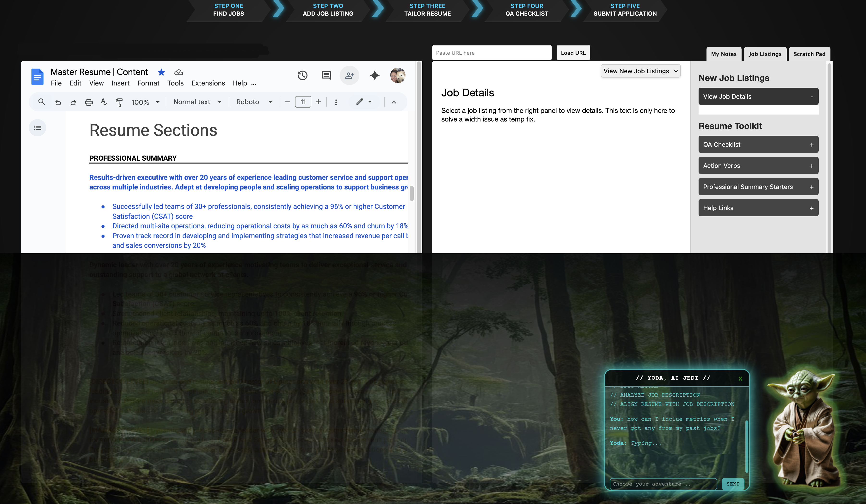
Task: Open the editing mode pencil dropdown
Action: [x=364, y=102]
